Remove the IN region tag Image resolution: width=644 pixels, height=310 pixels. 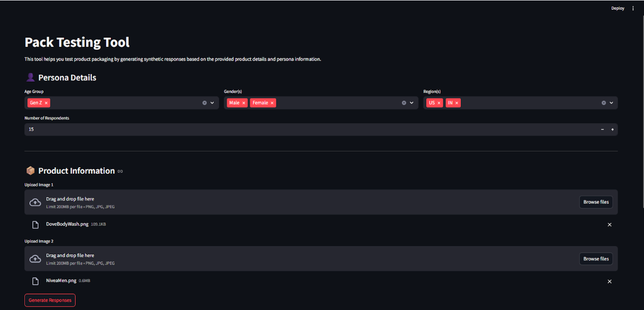pyautogui.click(x=457, y=103)
